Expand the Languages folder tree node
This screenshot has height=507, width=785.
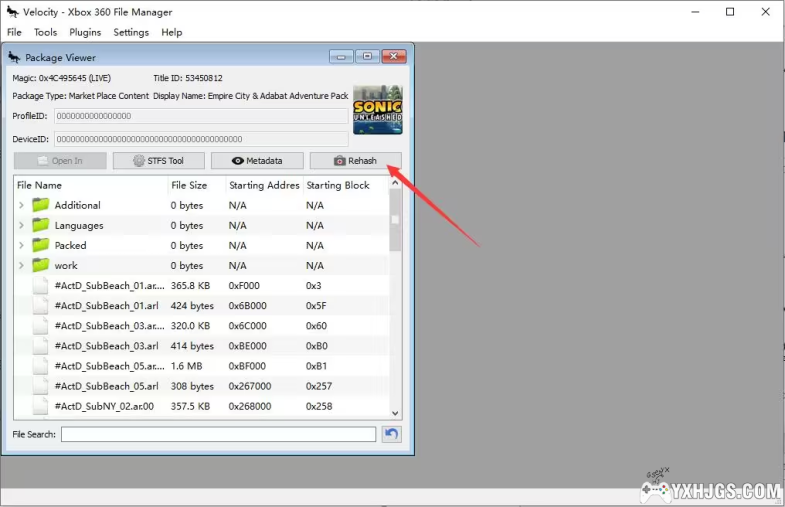click(x=21, y=225)
